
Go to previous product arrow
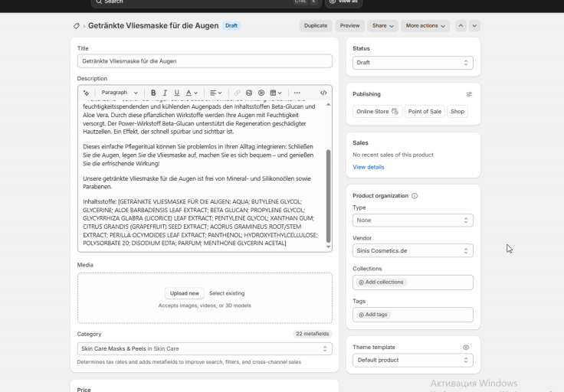461,26
